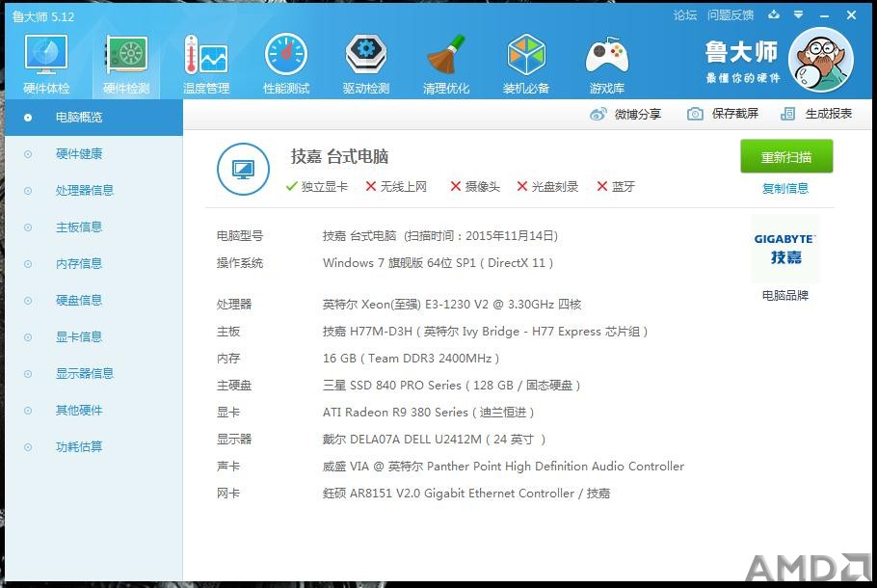Open 温度管理 temperature management icon
This screenshot has width=877, height=588.
click(x=206, y=55)
